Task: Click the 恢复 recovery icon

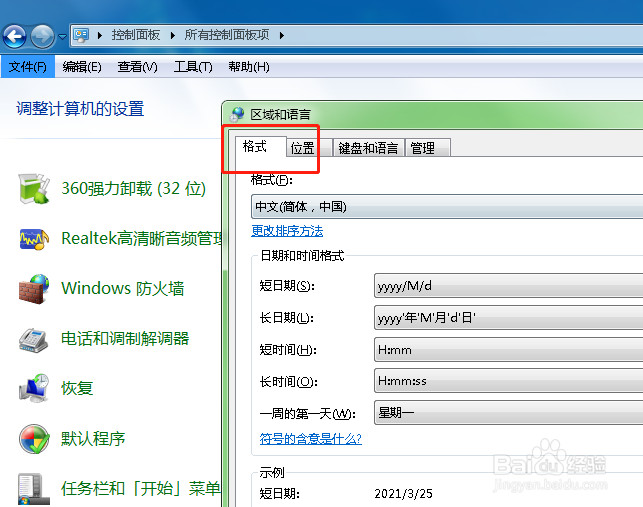Action: pos(34,388)
